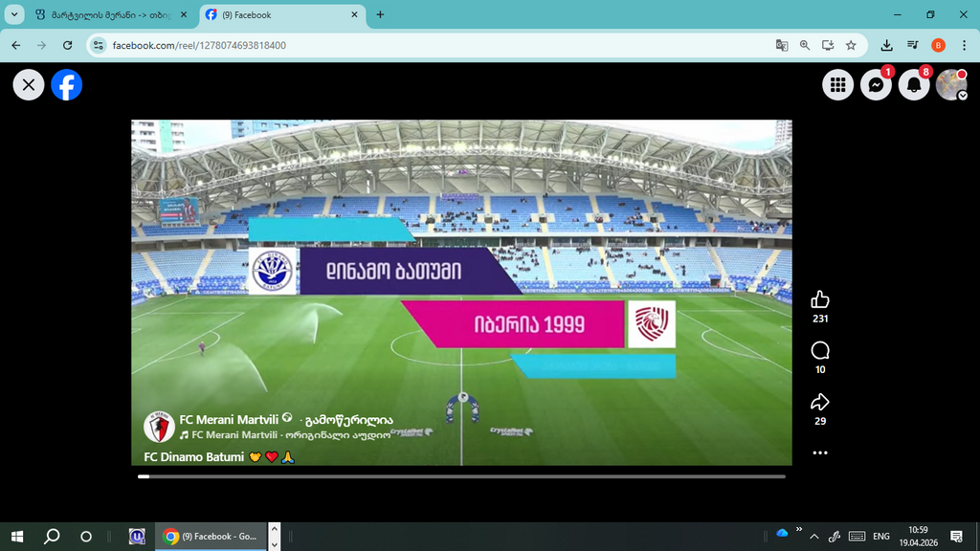Open the Windows Start menu
This screenshot has width=980, height=551.
pyautogui.click(x=17, y=536)
